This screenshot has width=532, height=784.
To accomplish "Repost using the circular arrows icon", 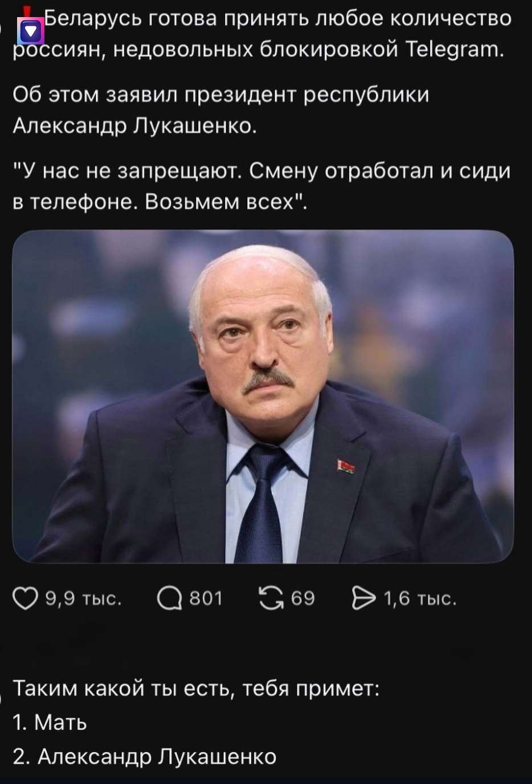I will pos(272,598).
